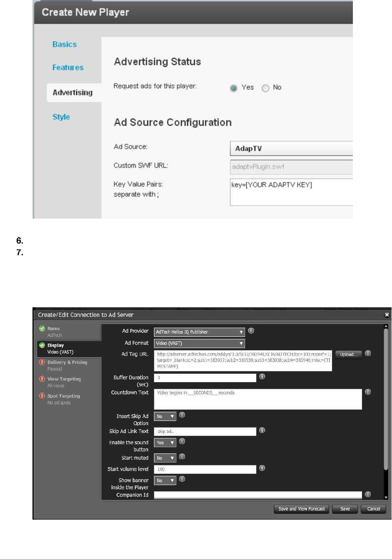392x560 pixels.
Task: Click the scrollbar down arrow in the dialog
Action: (x=386, y=497)
